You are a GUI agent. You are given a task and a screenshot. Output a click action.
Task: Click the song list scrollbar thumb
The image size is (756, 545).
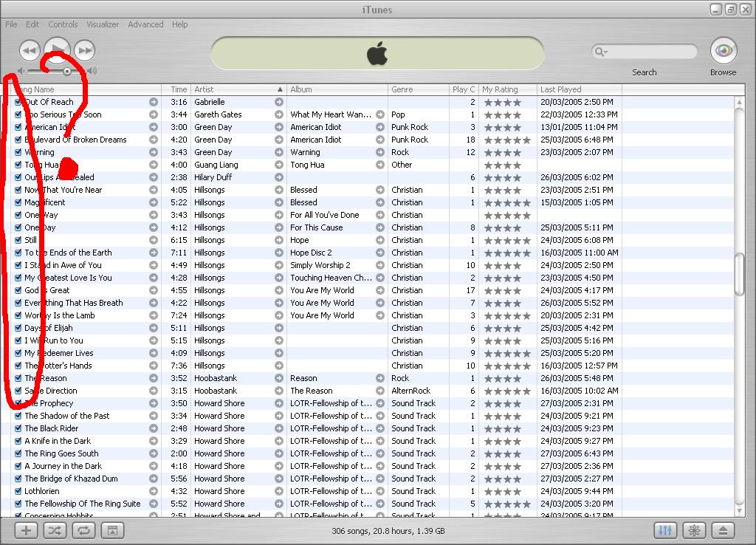point(740,274)
